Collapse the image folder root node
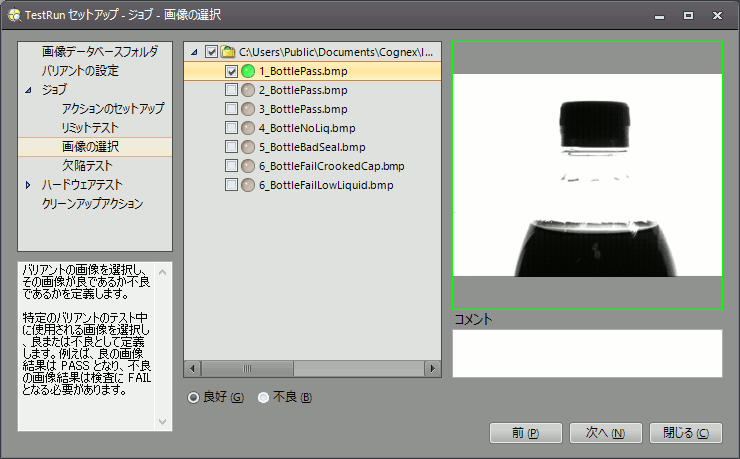 pos(193,52)
